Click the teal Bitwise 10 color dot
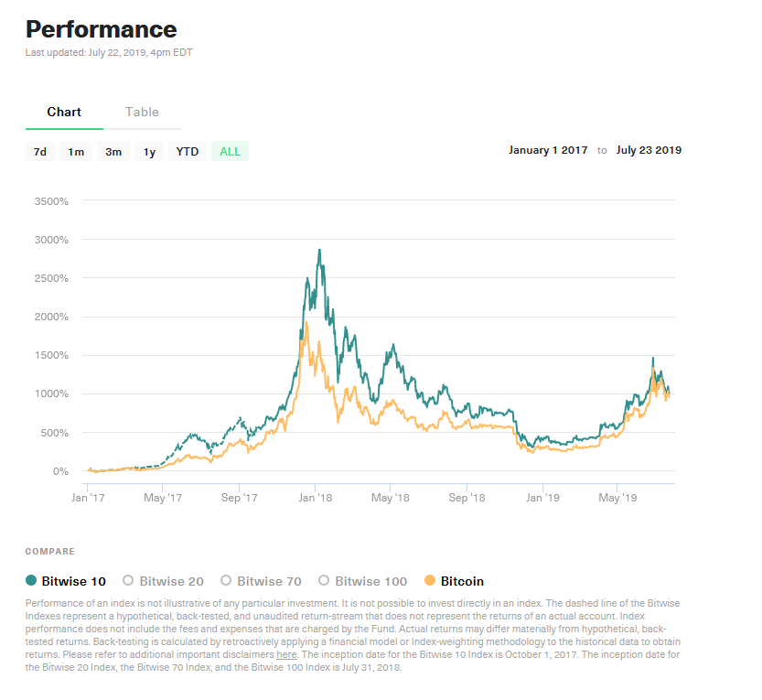762x700 pixels. tap(31, 580)
